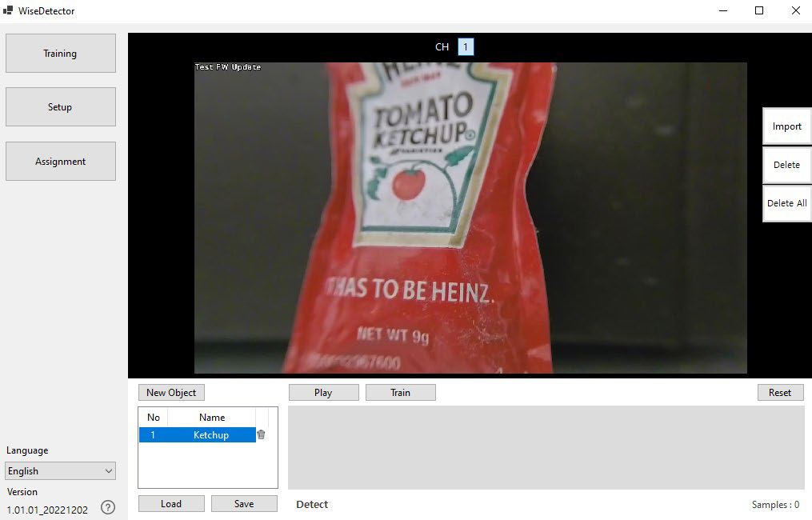The image size is (812, 520).
Task: Click the Detect label
Action: pos(312,505)
